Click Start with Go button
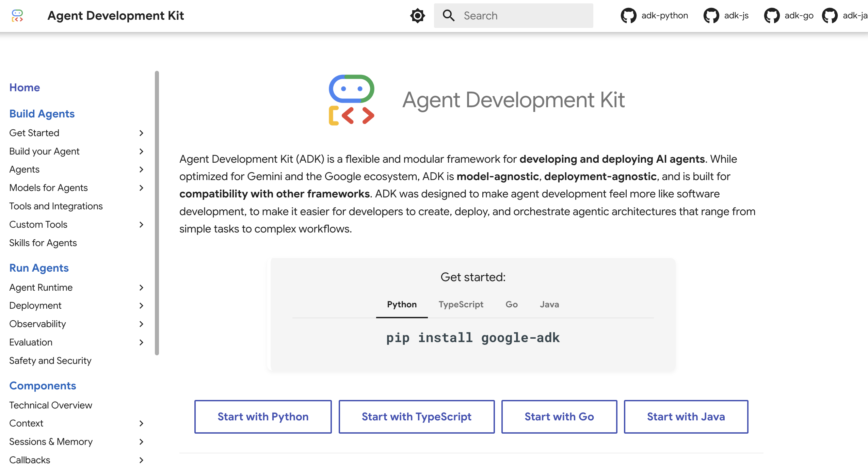 (x=559, y=417)
